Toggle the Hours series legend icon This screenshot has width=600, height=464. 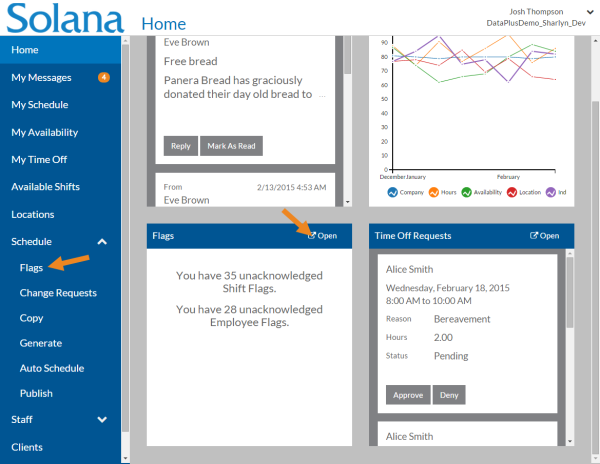pos(434,192)
